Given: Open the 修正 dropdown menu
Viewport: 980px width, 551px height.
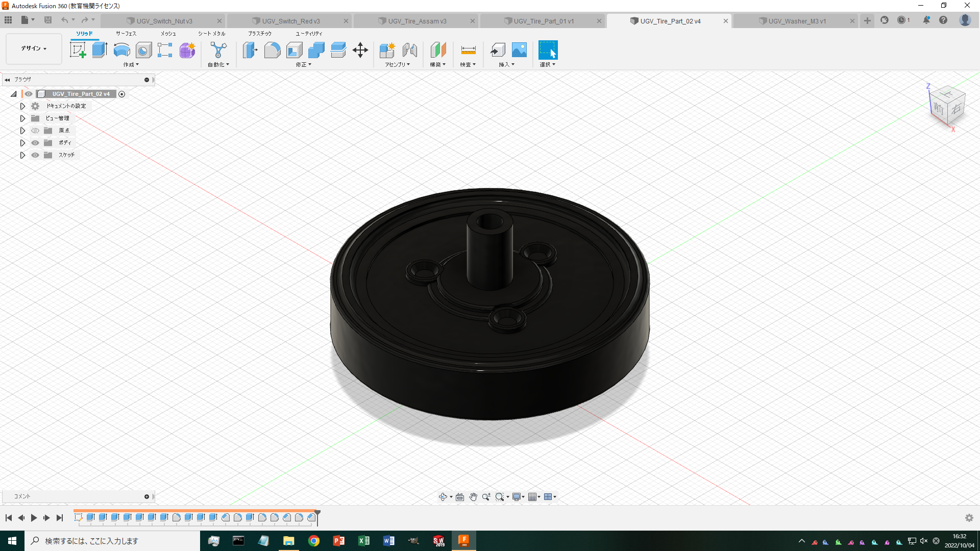Looking at the screenshot, I should 301,64.
